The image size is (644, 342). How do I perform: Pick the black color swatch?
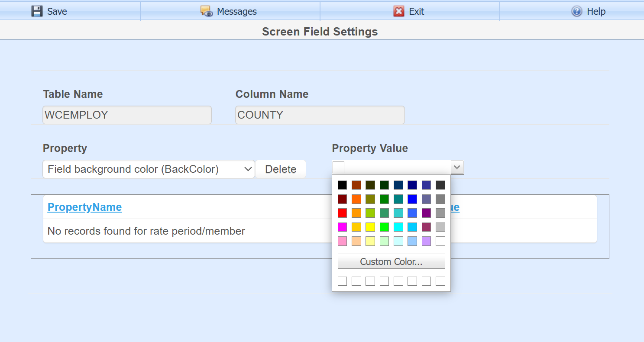point(342,185)
